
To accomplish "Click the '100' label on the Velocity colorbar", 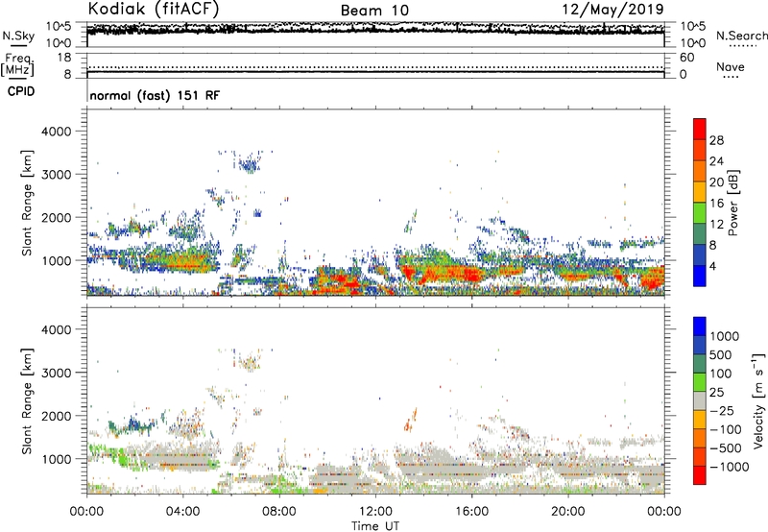I will (721, 374).
